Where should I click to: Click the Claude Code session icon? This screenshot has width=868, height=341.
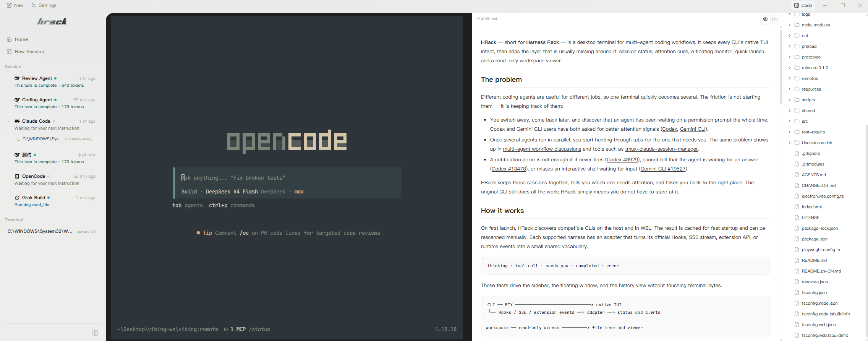17,121
